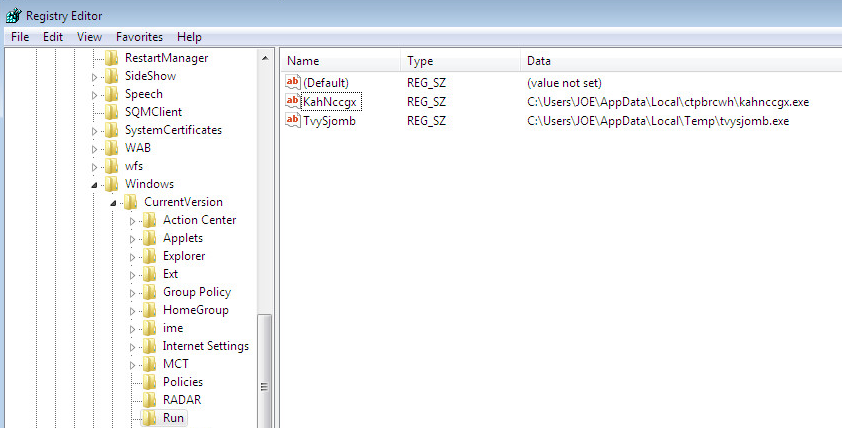Collapse the Windows tree node
Screen dimensions: 842x428
pos(94,184)
